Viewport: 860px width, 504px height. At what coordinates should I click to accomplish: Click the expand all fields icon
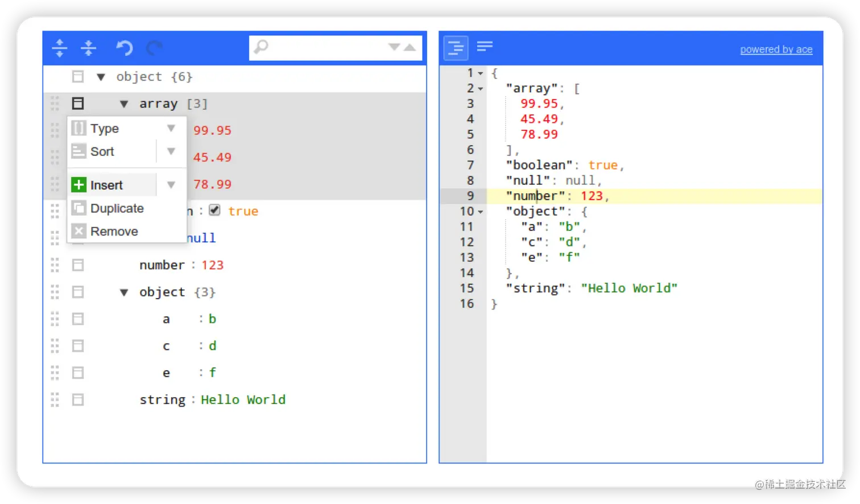60,48
